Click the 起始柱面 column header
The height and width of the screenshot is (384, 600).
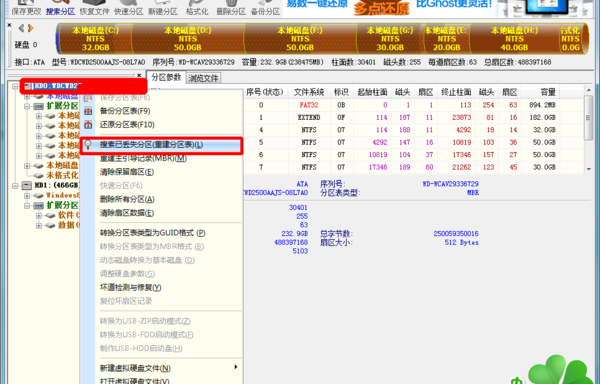coord(372,92)
